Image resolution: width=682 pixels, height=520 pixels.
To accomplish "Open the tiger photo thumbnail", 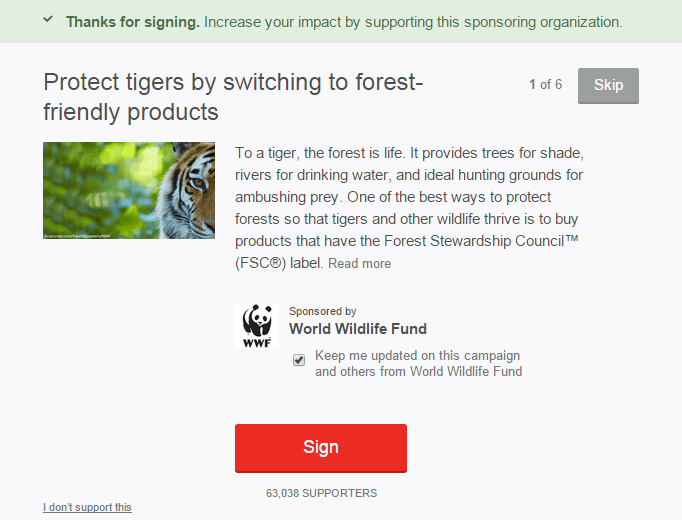I will tap(129, 190).
